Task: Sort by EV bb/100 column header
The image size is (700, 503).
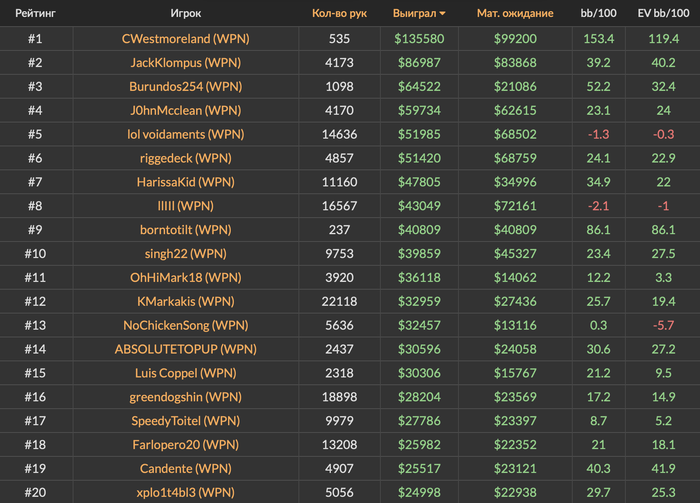Action: pyautogui.click(x=661, y=14)
